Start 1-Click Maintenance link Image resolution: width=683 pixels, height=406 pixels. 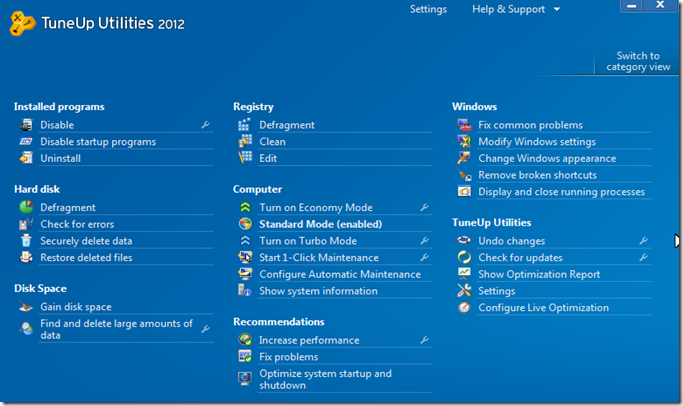pyautogui.click(x=319, y=257)
